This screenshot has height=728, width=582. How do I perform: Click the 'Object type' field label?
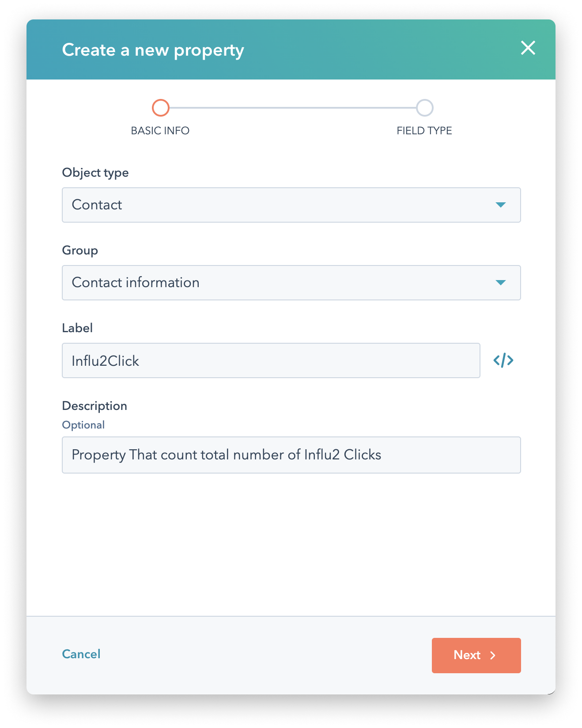(95, 173)
